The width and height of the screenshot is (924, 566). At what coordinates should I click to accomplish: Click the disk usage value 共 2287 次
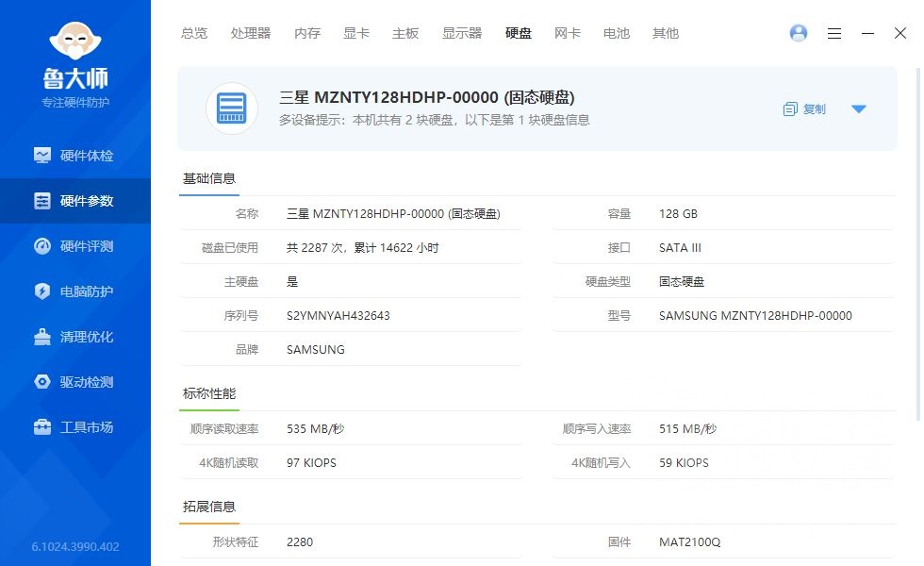pyautogui.click(x=315, y=247)
